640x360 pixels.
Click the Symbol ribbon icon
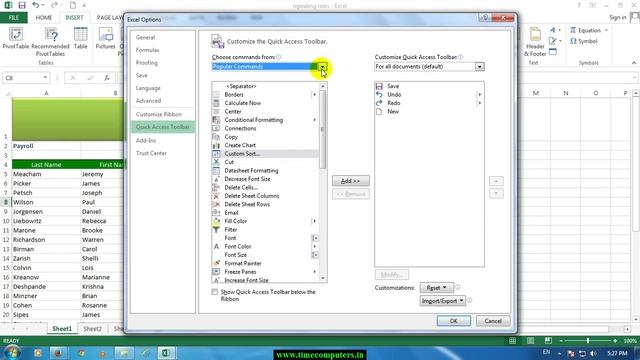584,41
